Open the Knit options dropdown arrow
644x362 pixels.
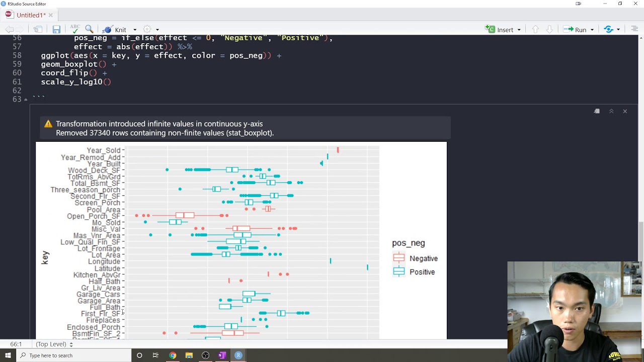135,30
